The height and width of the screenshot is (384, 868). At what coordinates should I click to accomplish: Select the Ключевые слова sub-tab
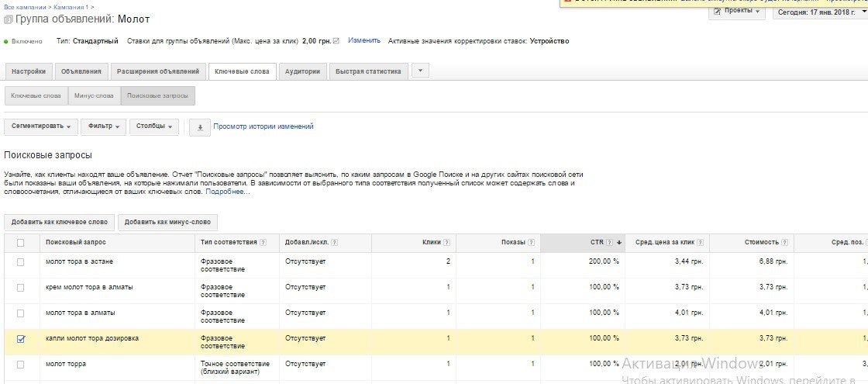coord(36,96)
